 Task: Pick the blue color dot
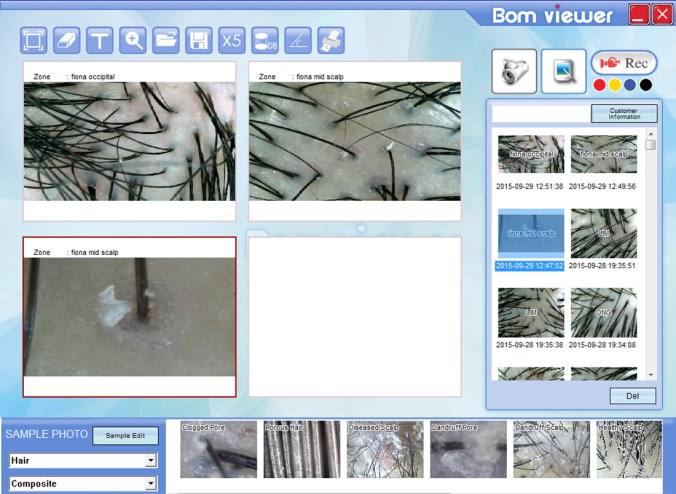630,85
